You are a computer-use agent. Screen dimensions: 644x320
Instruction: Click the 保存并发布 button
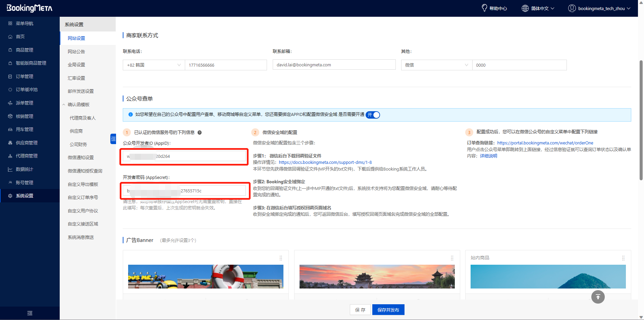pyautogui.click(x=388, y=310)
